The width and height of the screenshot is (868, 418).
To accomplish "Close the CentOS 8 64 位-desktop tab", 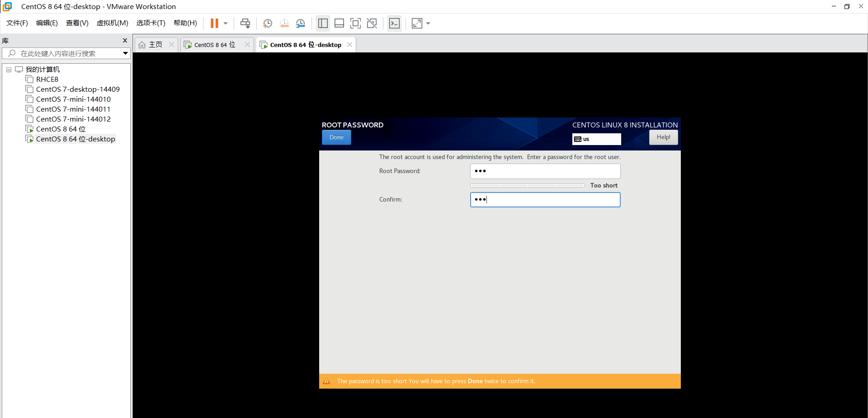I will [349, 44].
